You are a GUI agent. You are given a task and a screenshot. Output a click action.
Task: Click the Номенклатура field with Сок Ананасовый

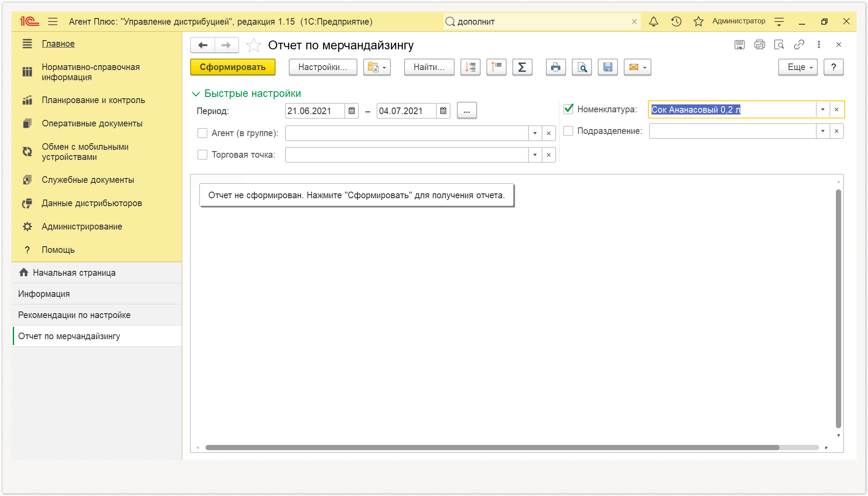coord(732,110)
